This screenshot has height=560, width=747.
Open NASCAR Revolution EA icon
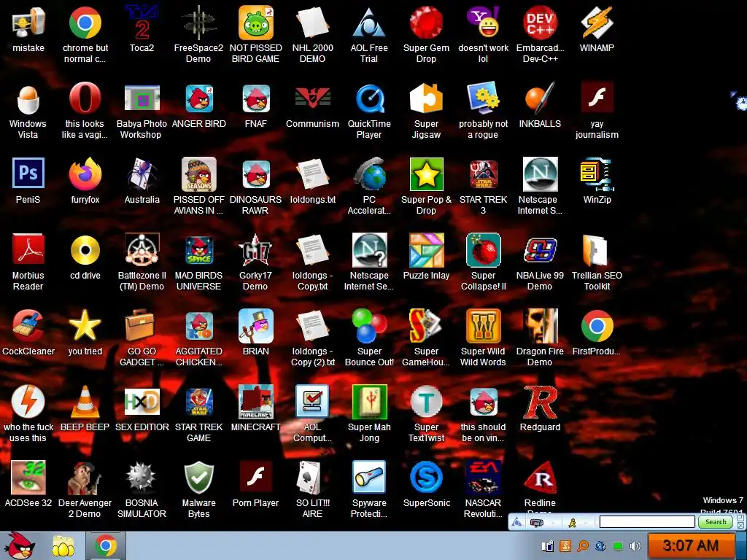click(x=483, y=477)
